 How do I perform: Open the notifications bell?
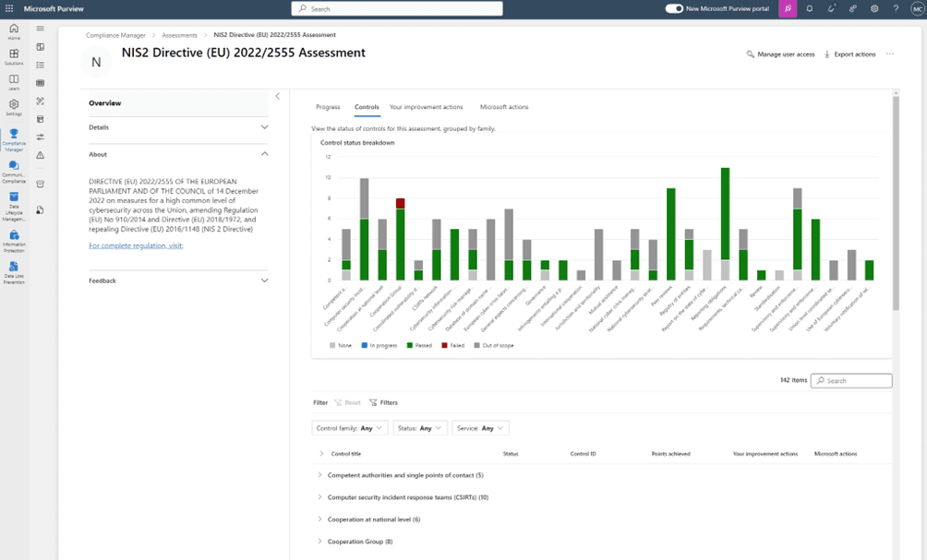[x=810, y=9]
